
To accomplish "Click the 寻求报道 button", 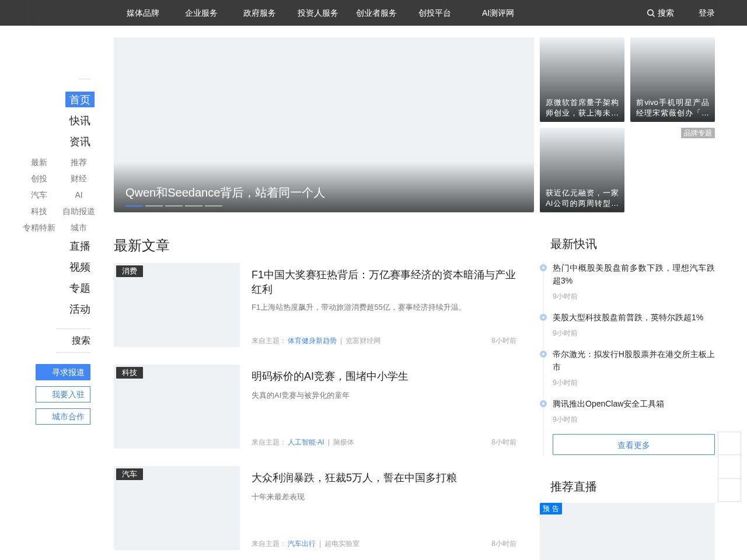I will [63, 372].
